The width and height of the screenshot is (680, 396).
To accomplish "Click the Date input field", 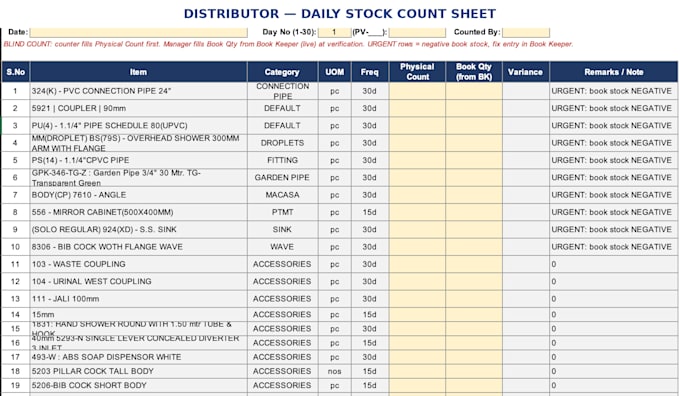I will [139, 33].
